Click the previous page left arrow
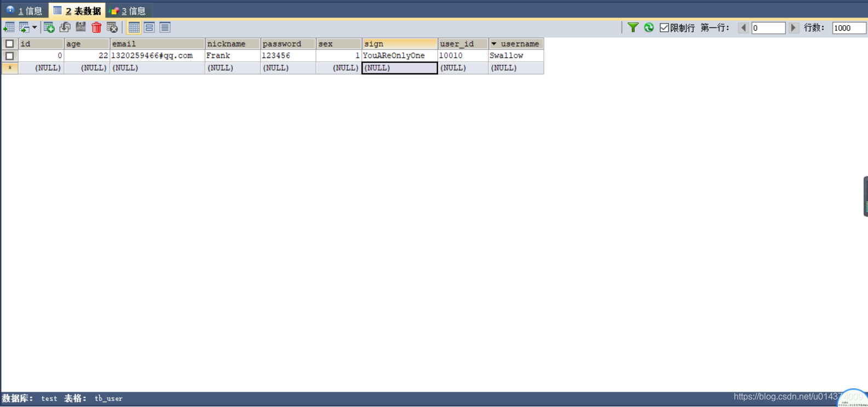The height and width of the screenshot is (407, 868). [x=743, y=27]
